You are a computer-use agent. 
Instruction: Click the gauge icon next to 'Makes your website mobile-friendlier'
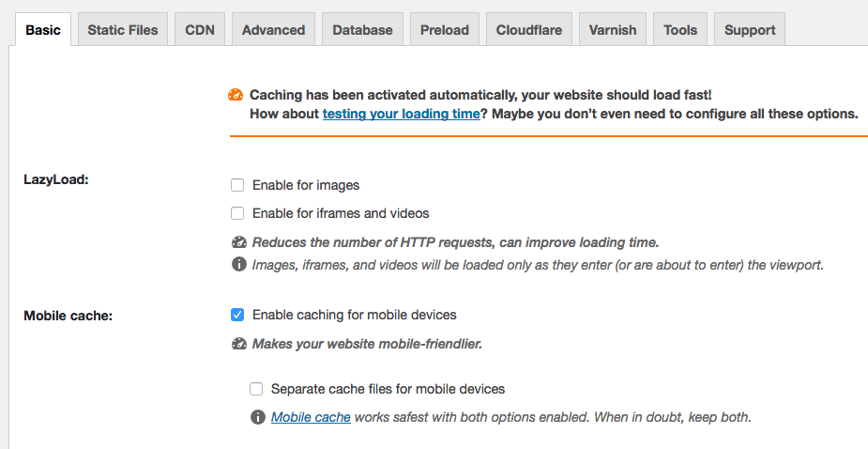pyautogui.click(x=238, y=343)
